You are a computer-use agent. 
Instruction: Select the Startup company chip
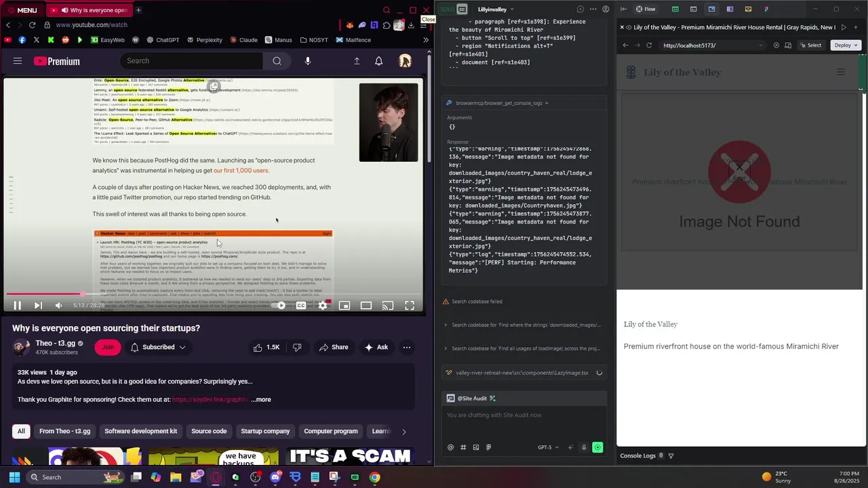(x=265, y=431)
